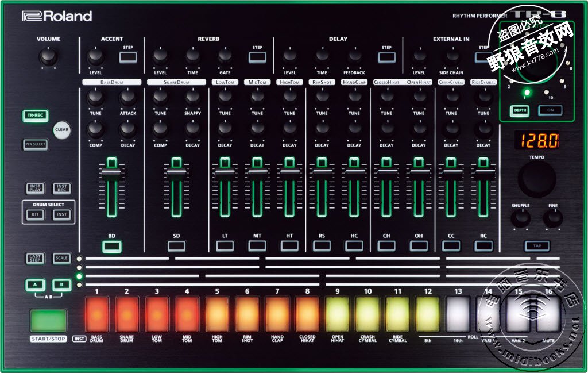Toggle the scatter ON button
Image resolution: width=588 pixels, height=373 pixels.
tap(550, 110)
